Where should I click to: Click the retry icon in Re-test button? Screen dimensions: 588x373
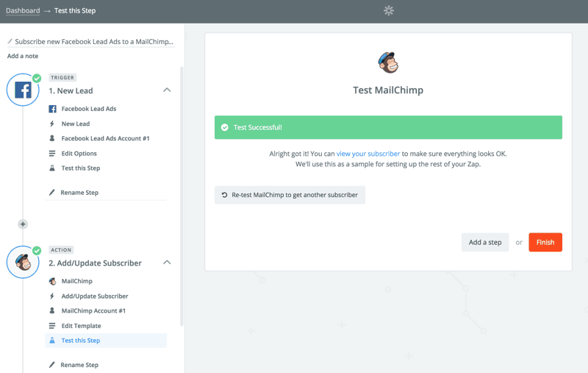tap(224, 195)
